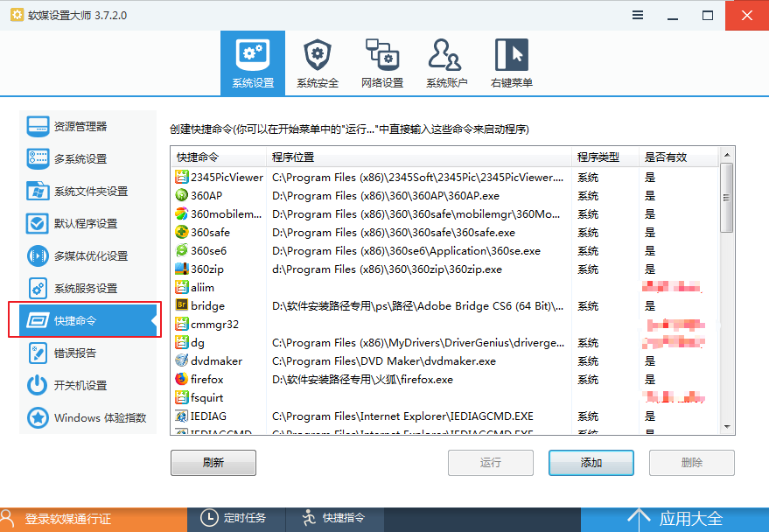The width and height of the screenshot is (769, 532).
Task: Open 网络设置 tab
Action: click(x=382, y=63)
